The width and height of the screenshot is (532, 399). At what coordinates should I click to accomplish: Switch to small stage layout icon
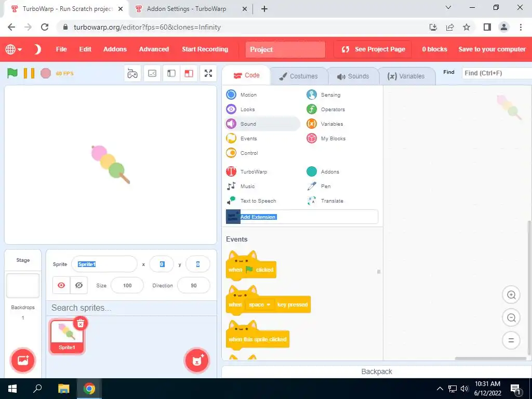point(171,73)
